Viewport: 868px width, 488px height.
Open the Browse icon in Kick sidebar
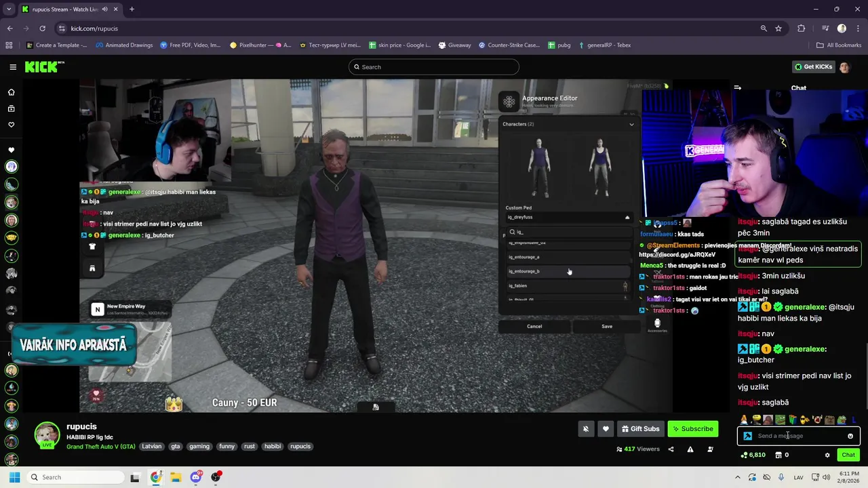pos(11,108)
